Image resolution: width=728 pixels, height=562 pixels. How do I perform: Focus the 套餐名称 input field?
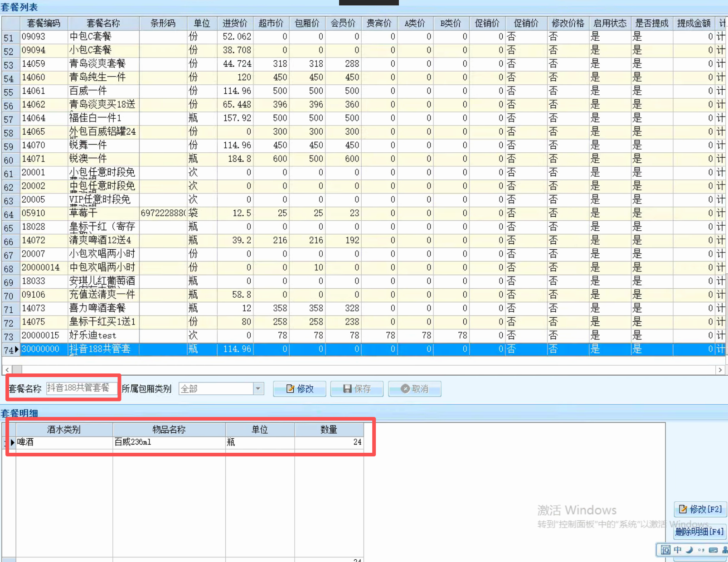pyautogui.click(x=82, y=388)
